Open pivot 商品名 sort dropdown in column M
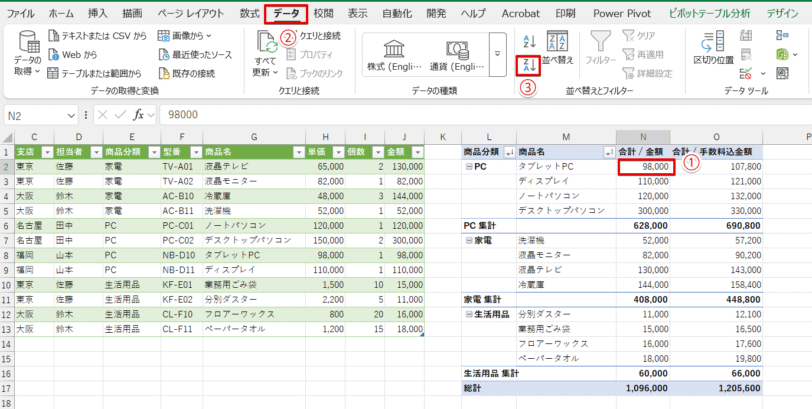Viewport: 812px width, 409px height. point(609,152)
